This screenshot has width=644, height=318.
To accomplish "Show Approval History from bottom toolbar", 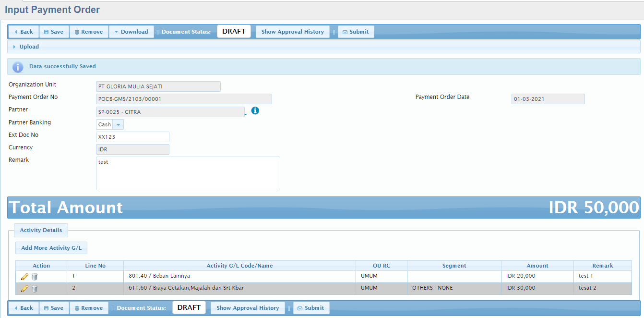I will point(248,308).
